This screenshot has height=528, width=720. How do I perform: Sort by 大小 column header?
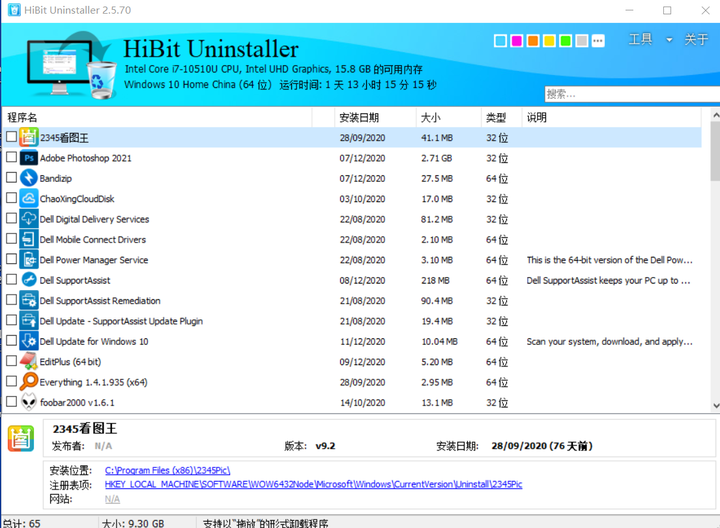(x=449, y=118)
